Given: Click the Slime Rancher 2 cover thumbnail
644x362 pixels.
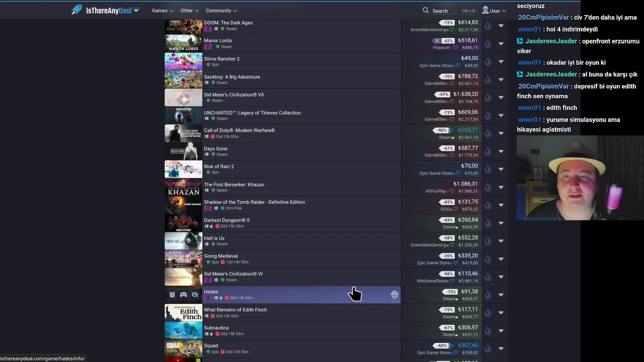Looking at the screenshot, I should [x=183, y=61].
